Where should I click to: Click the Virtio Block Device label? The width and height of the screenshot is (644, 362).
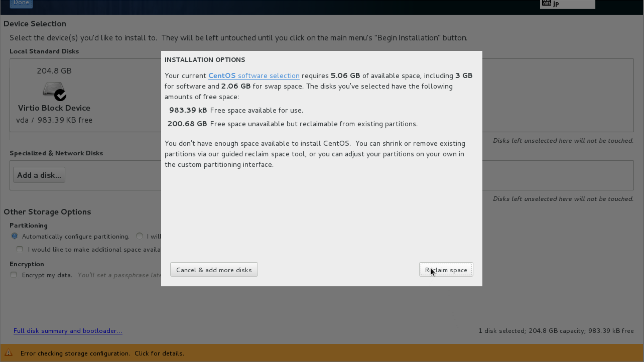pos(54,108)
